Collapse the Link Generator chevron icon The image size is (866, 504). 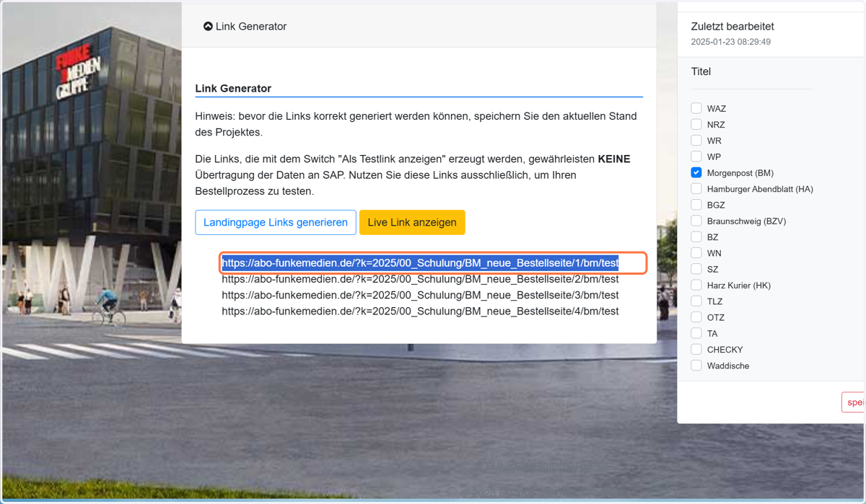point(208,27)
